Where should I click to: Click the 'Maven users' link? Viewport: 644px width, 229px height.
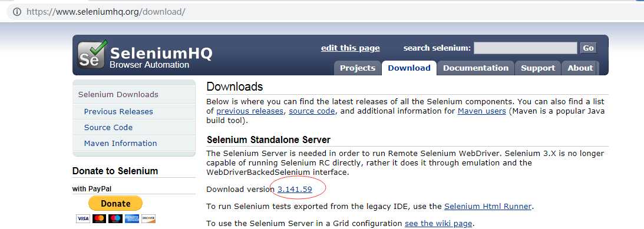[x=482, y=111]
